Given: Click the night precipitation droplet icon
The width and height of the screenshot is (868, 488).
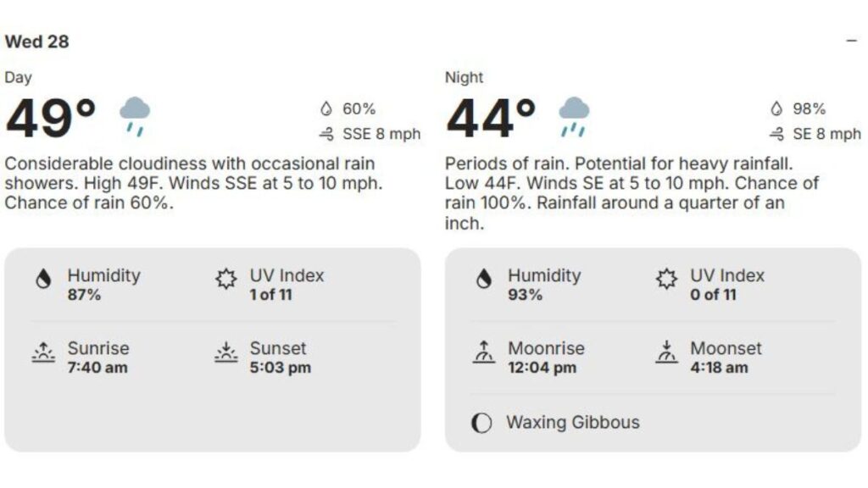Looking at the screenshot, I should (775, 109).
